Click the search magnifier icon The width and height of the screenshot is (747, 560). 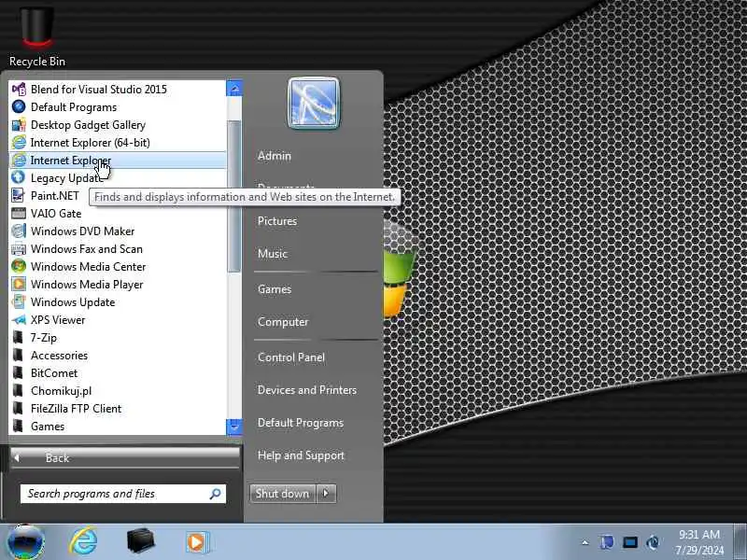pyautogui.click(x=216, y=494)
